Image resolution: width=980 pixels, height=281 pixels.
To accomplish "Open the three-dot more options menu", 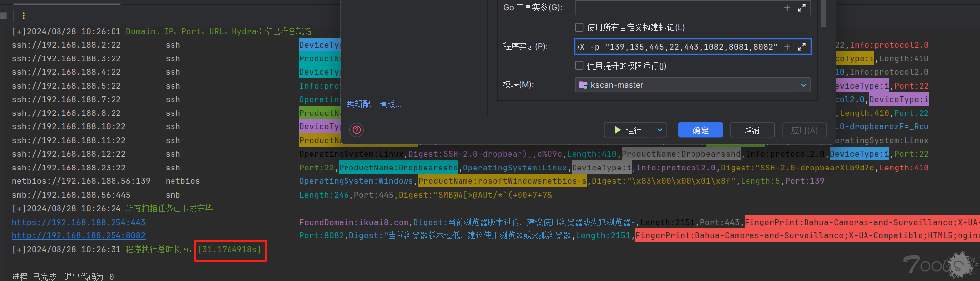I will (23, 16).
